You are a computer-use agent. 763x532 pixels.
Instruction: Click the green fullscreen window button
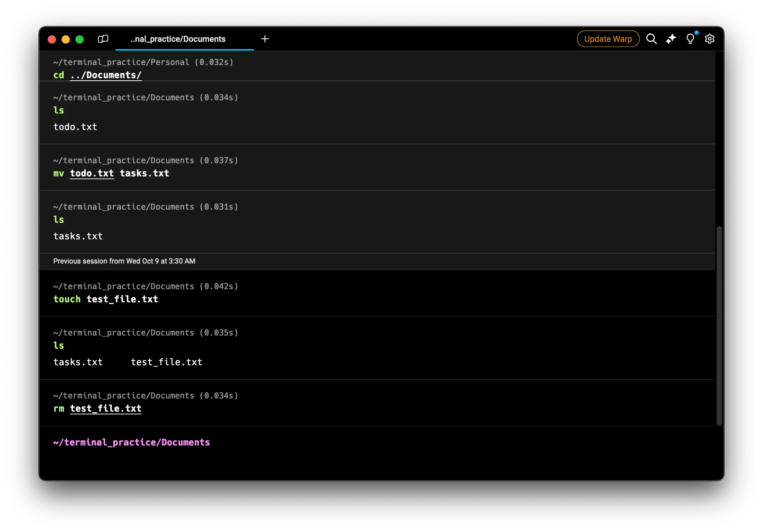coord(80,39)
